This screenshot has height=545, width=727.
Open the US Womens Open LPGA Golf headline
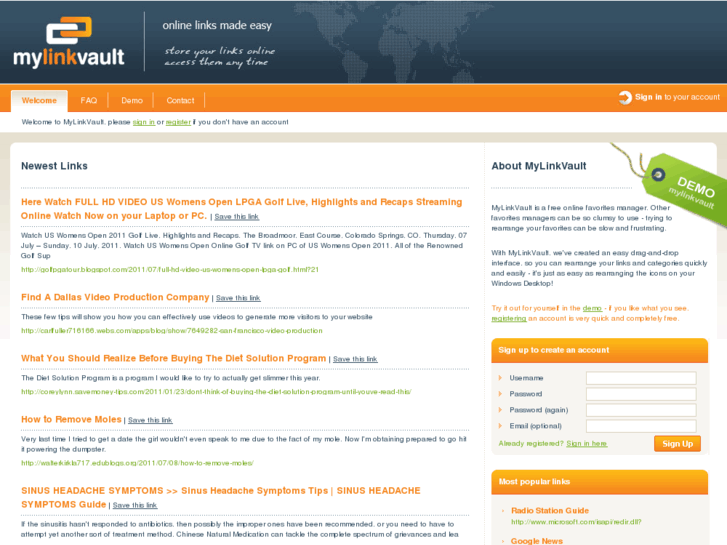(242, 209)
